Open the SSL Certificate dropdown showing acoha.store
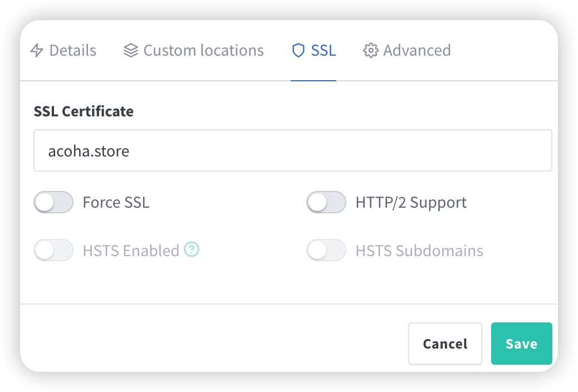This screenshot has height=392, width=578. pos(292,151)
